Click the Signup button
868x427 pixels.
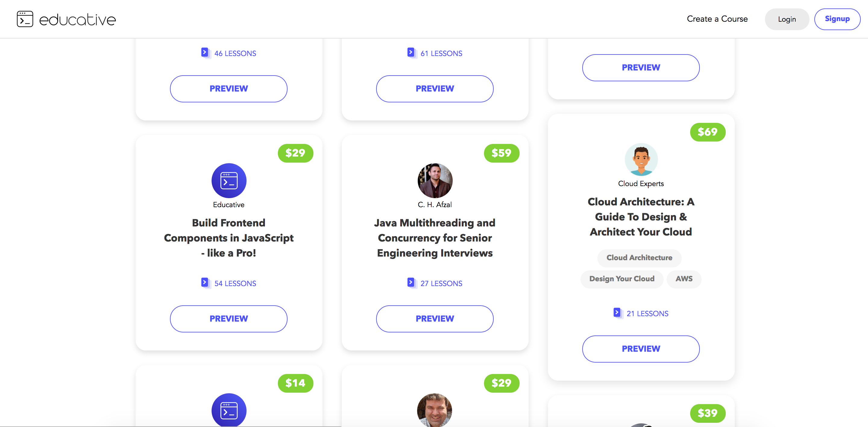(837, 19)
